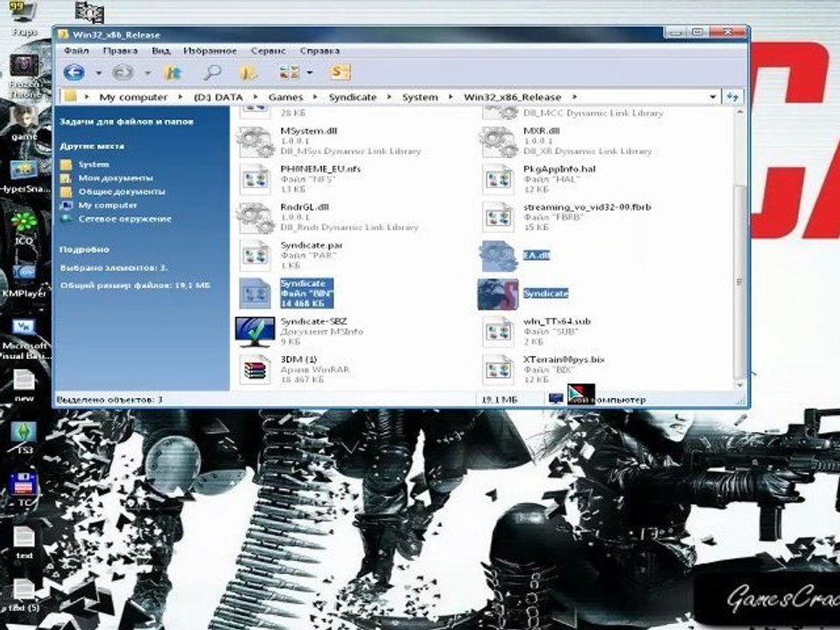Select the RndrGL.dll file icon
The height and width of the screenshot is (630, 840).
[255, 218]
